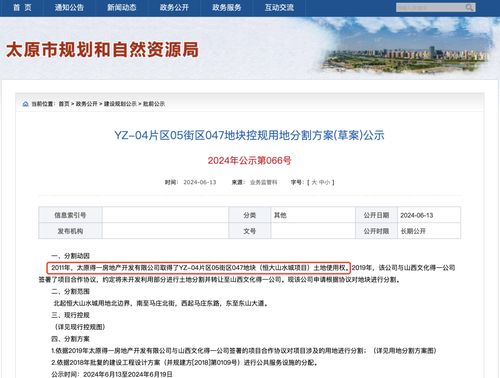This screenshot has height=378, width=500.
Task: Open the 政务服务 navigation tab
Action: point(227,7)
